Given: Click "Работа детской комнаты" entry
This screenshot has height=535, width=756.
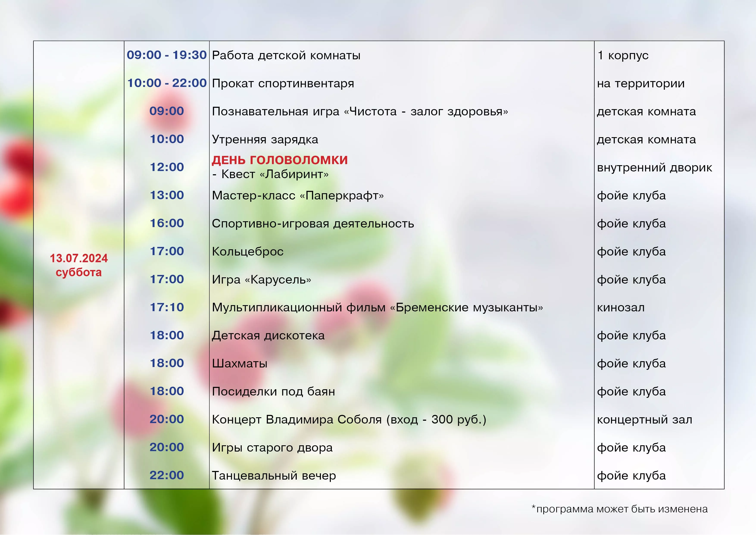Looking at the screenshot, I should click(286, 55).
